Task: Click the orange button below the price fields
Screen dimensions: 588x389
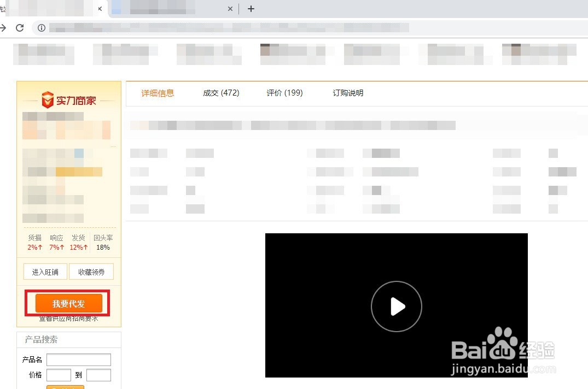Action: point(65,387)
